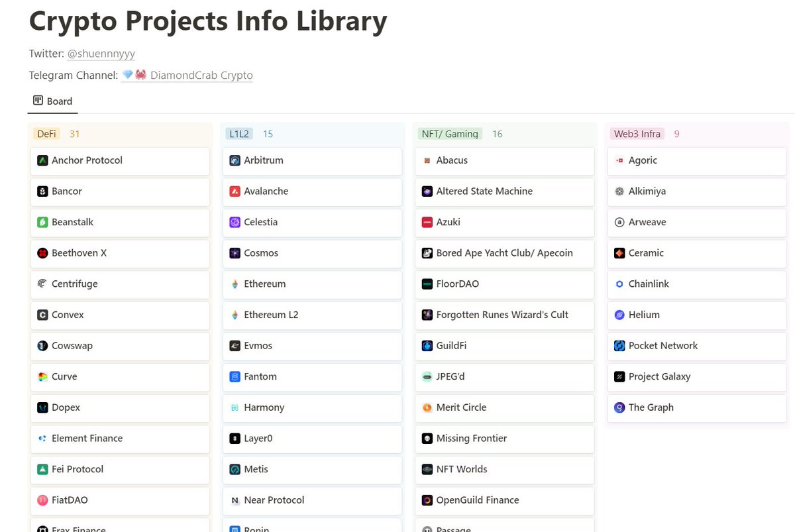Click the Avalanche red icon
Viewport: 795px width, 532px height.
pos(235,191)
